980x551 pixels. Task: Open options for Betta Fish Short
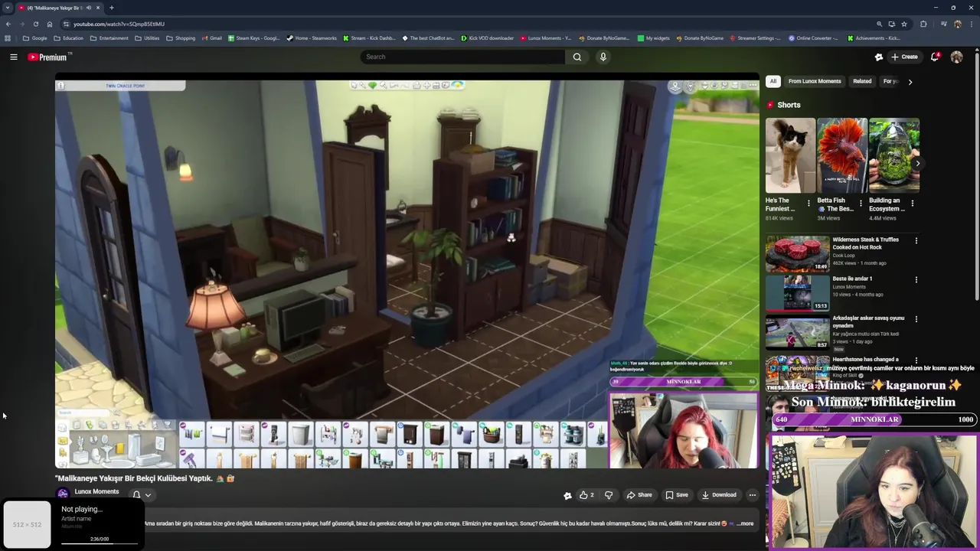coord(861,204)
